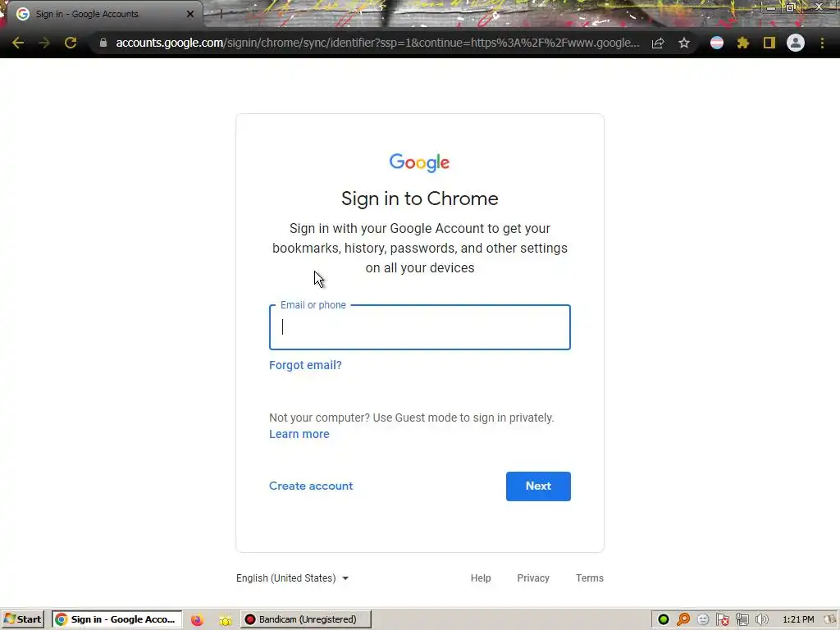Open the Forgot email? link
The height and width of the screenshot is (630, 840).
(305, 365)
